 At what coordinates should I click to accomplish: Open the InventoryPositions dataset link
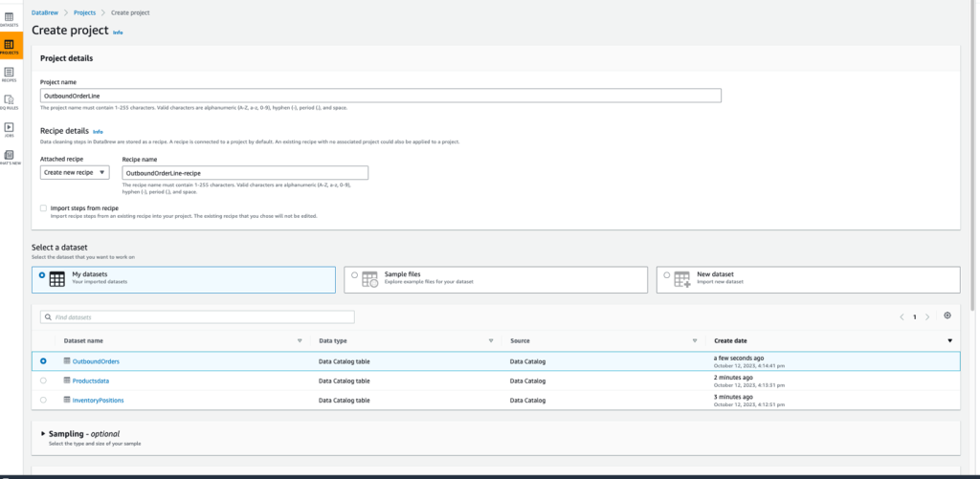tap(99, 400)
